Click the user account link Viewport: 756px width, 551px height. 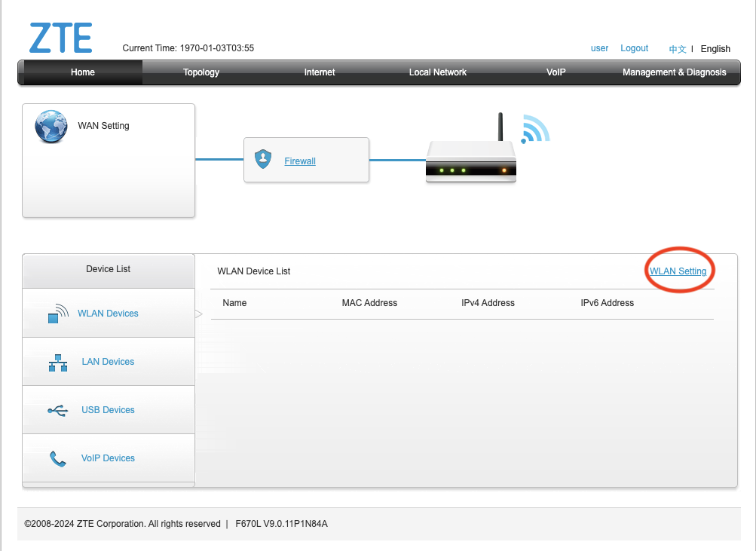pos(599,48)
